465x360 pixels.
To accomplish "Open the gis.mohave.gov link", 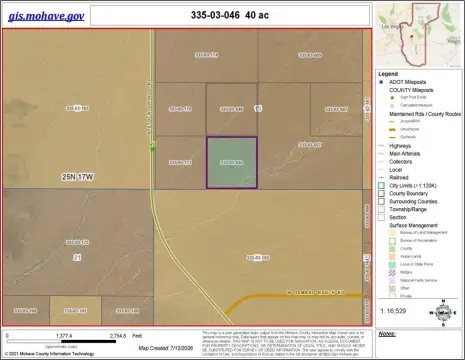I will [46, 16].
